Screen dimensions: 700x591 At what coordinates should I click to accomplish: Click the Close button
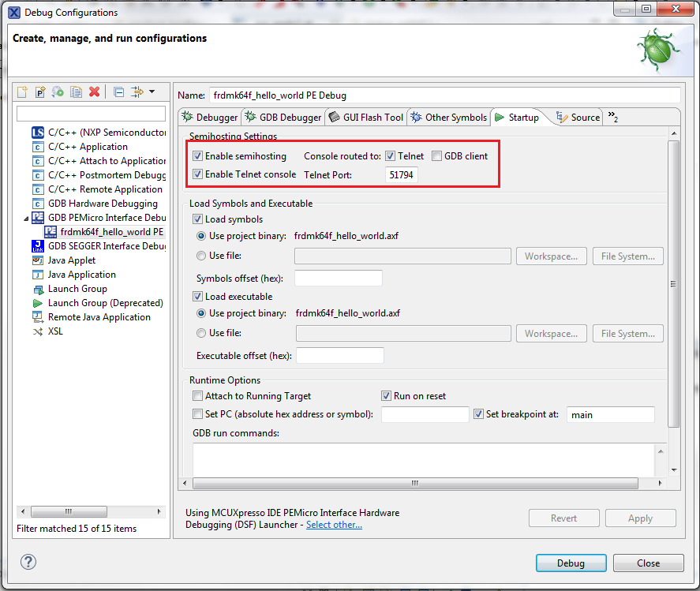(x=648, y=563)
